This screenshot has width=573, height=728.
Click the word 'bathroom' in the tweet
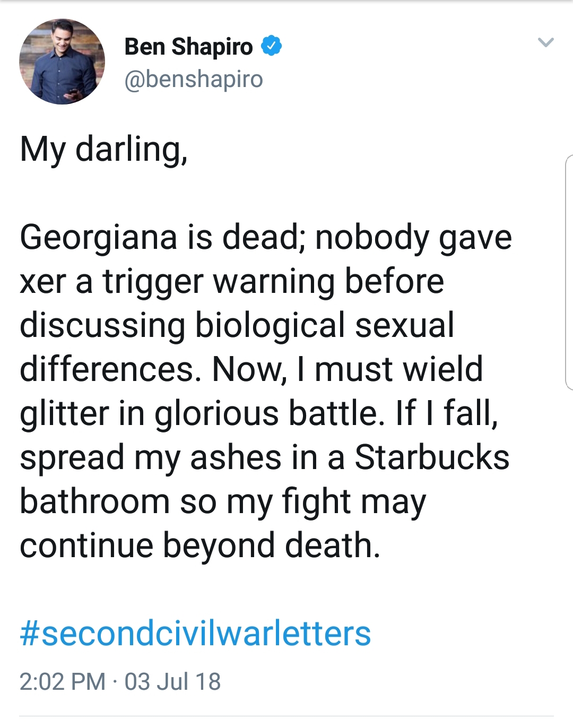point(95,501)
